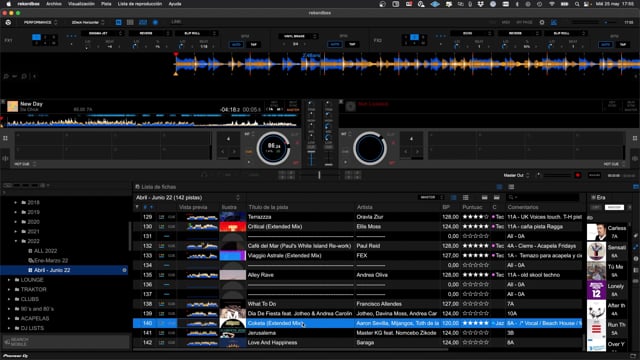This screenshot has width=640, height=360.
Task: Click FX1 TAP button
Action: [x=253, y=44]
